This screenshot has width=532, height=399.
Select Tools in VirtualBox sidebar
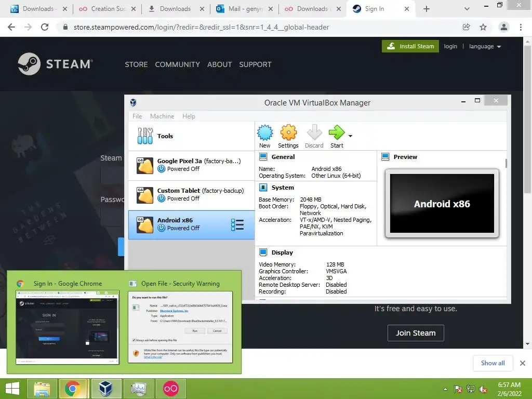tap(191, 136)
